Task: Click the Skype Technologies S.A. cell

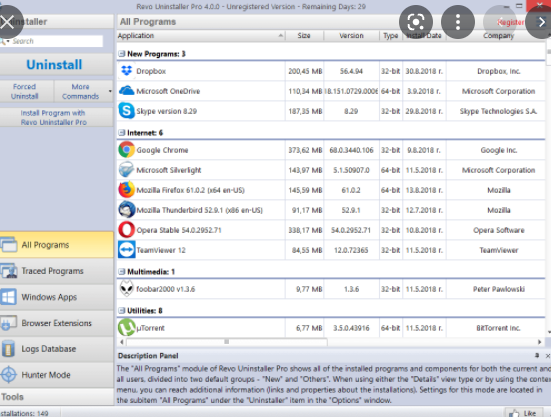Action: coord(498,111)
